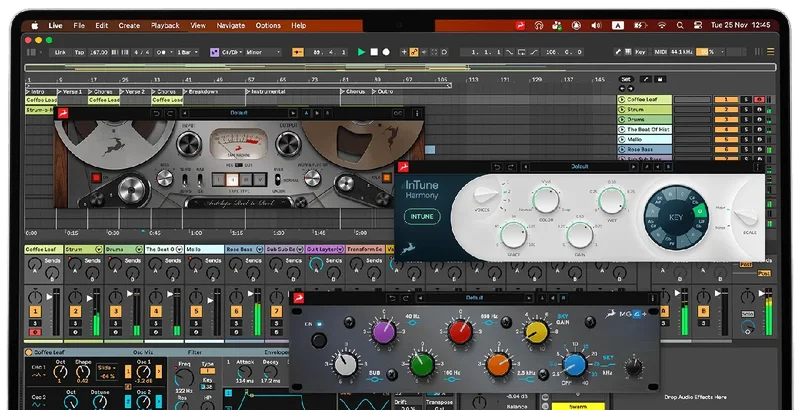Click the purple Scale Mode icon

(214, 52)
